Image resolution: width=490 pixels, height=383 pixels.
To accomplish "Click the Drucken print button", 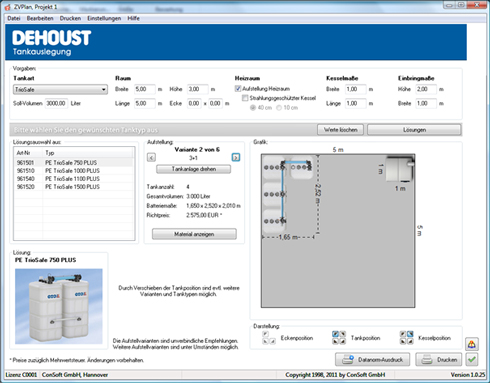I will (x=439, y=360).
